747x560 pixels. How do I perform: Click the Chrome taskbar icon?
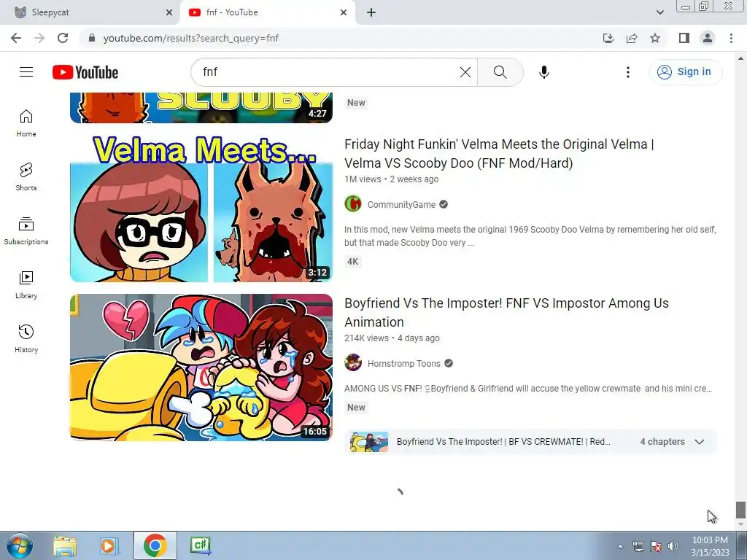tap(155, 545)
